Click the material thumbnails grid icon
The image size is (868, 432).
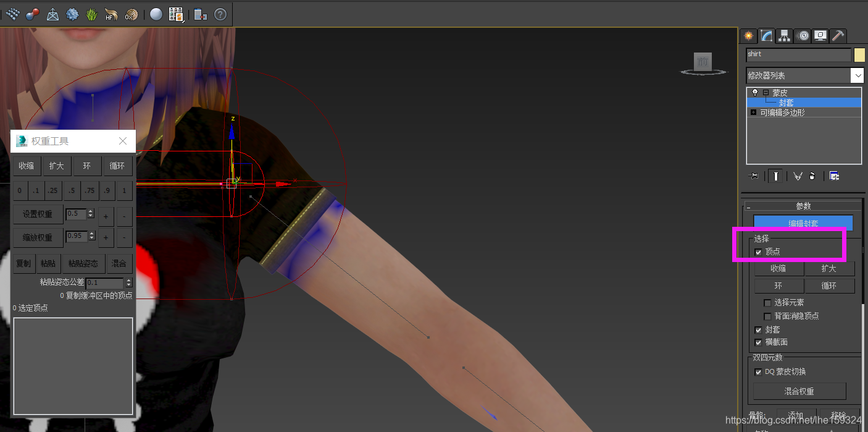[176, 14]
